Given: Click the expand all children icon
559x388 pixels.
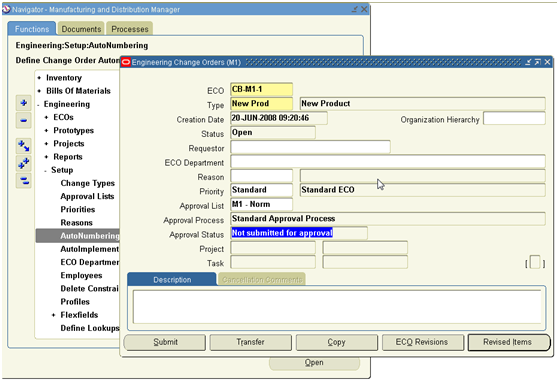Looking at the screenshot, I should 24,146.
